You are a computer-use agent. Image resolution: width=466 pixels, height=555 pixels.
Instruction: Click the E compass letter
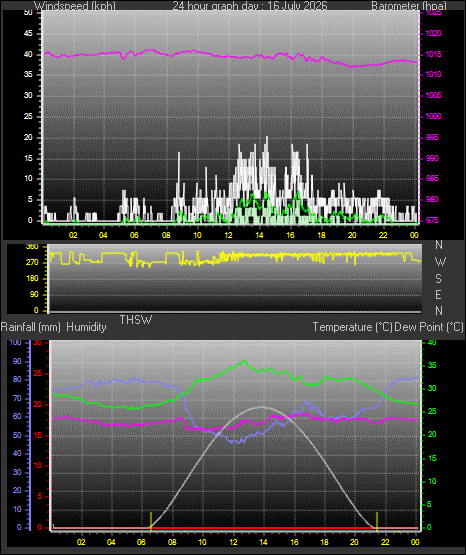[x=438, y=294]
